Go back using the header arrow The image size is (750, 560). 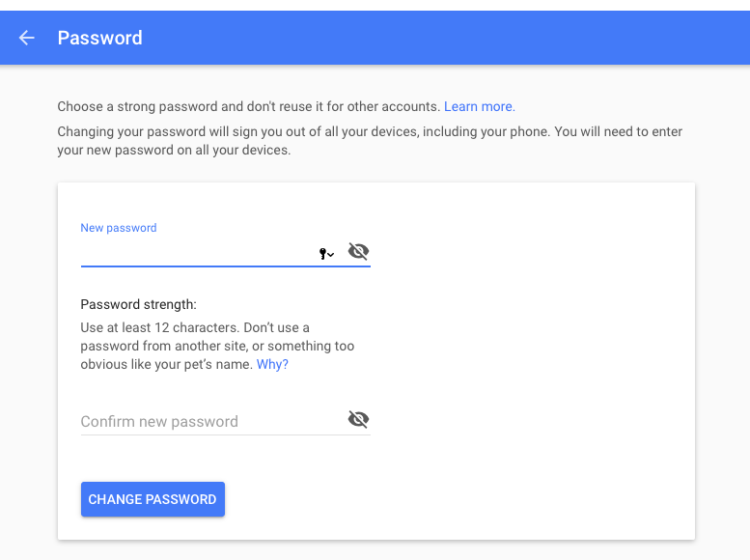(27, 38)
